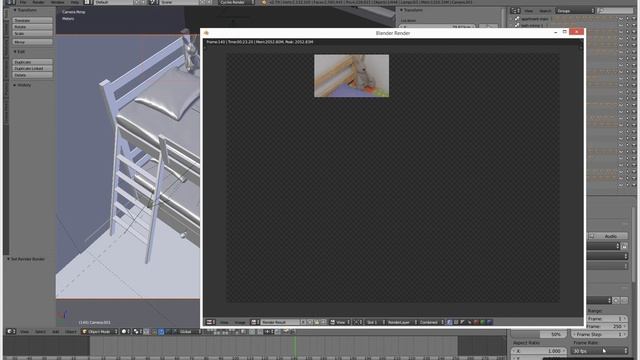Open the View mode dropdown in the render window
Viewport: 640px width, 360px height.
340,322
